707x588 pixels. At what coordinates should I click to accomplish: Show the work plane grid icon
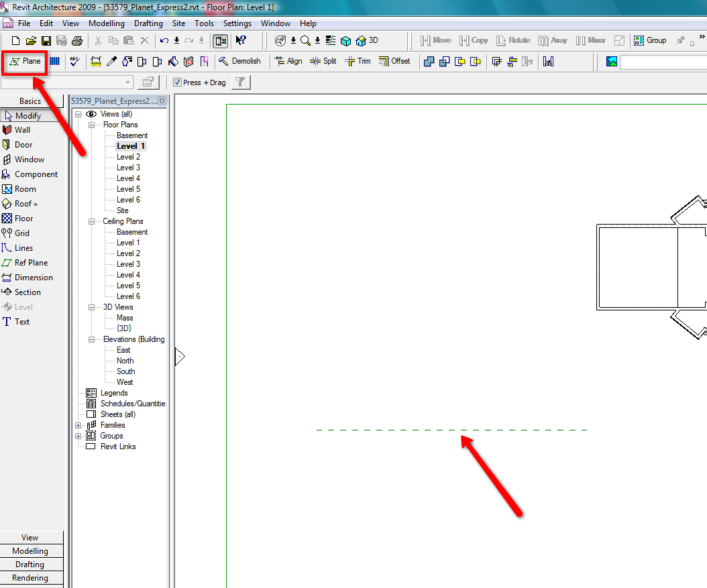coord(54,61)
